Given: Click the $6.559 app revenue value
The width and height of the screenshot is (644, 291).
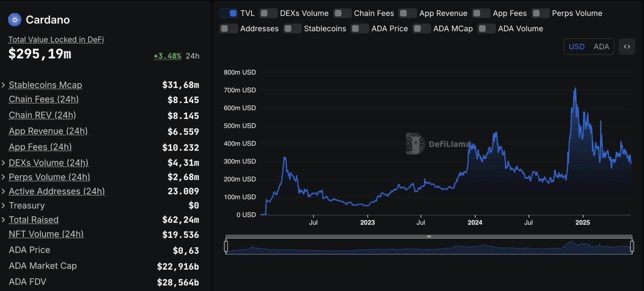Looking at the screenshot, I should 183,131.
